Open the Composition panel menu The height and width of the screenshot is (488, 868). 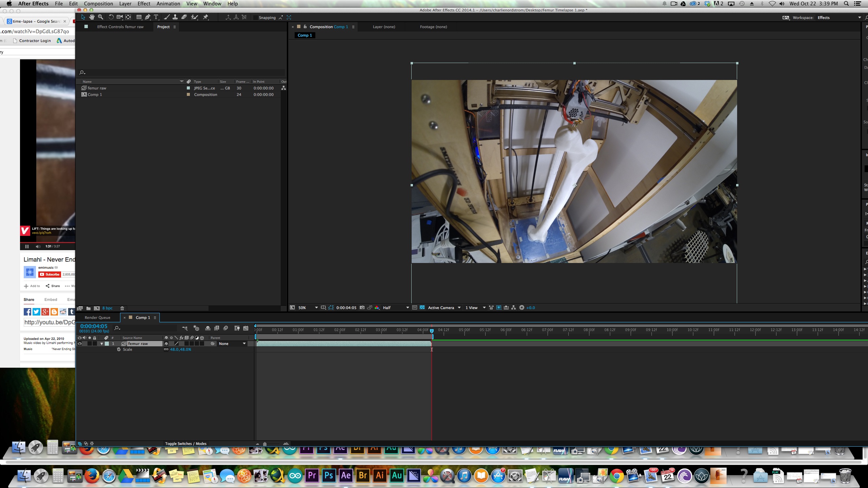coord(353,27)
